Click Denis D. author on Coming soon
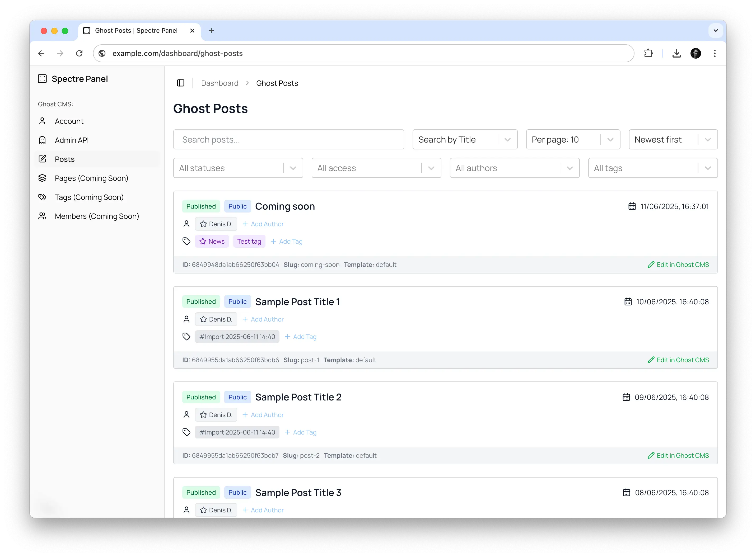The height and width of the screenshot is (557, 756). [216, 224]
